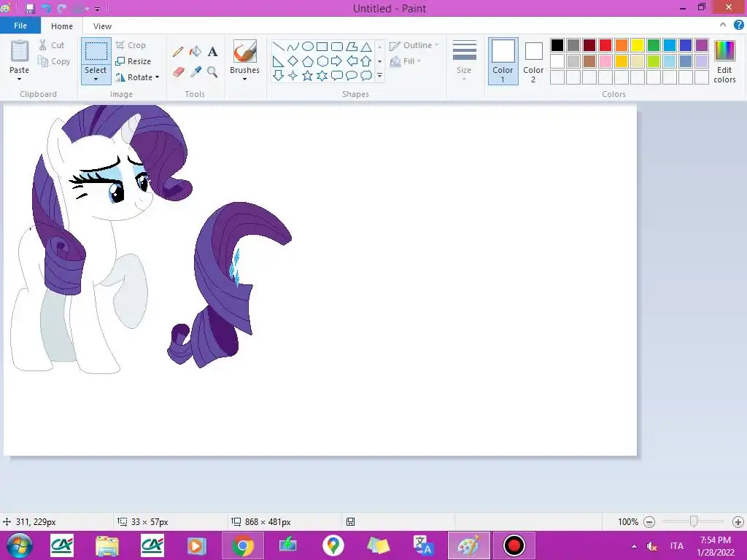747x560 pixels.
Task: Click the Copy button
Action: tap(54, 61)
